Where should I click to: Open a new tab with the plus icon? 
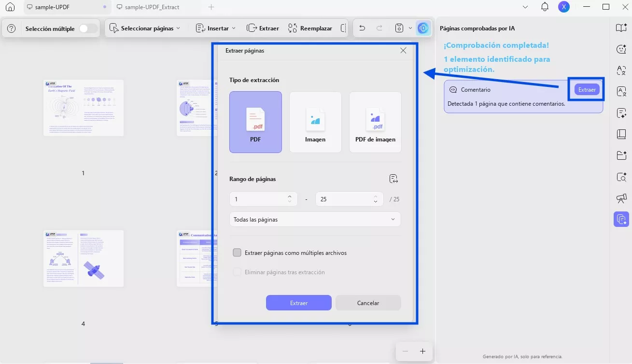tap(211, 7)
